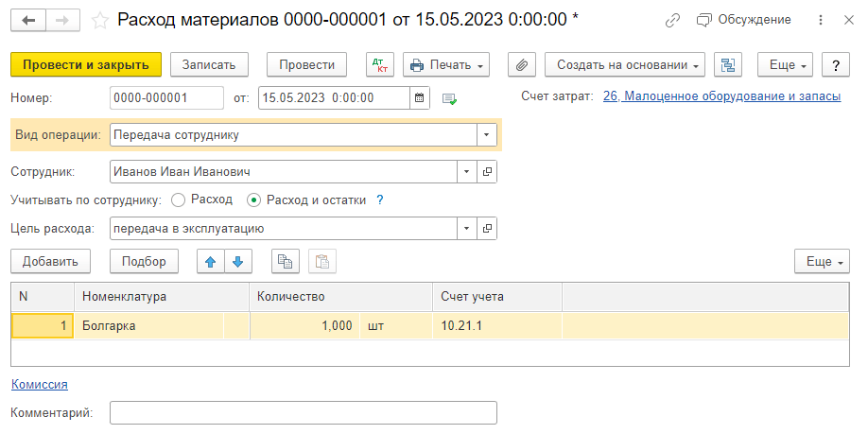Copy link to document using chain icon
The height and width of the screenshot is (434, 868).
click(x=672, y=20)
